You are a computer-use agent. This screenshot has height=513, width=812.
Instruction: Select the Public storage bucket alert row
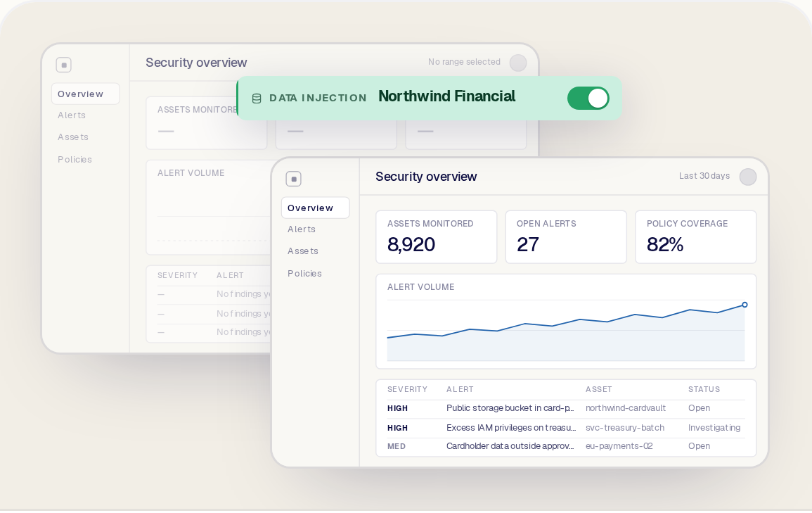[566, 408]
